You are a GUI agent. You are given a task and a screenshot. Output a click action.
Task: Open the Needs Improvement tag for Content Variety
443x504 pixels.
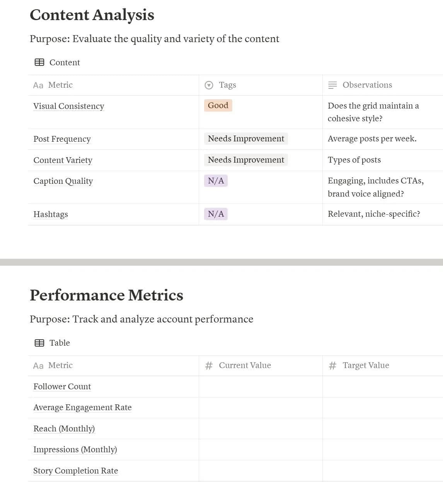[245, 160]
